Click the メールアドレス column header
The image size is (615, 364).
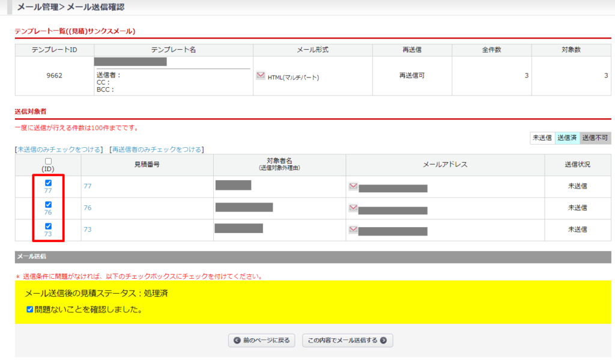coord(445,165)
